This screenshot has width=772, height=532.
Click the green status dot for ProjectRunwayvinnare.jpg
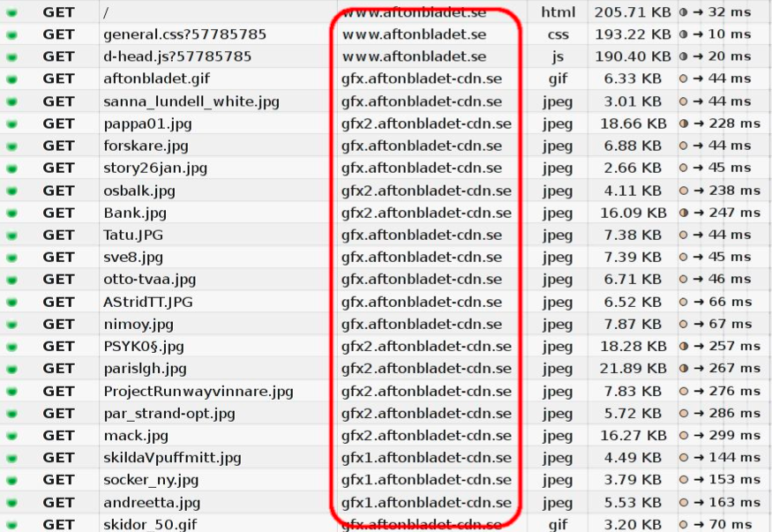[x=11, y=392]
